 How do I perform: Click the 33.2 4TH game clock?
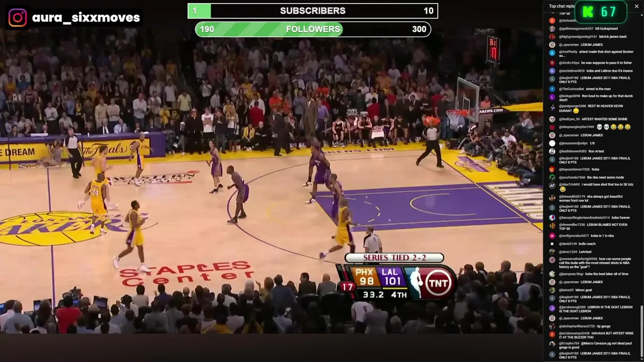coord(384,295)
